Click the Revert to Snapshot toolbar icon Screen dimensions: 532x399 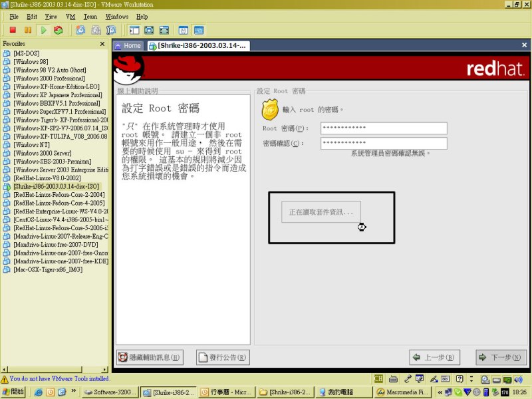click(x=96, y=30)
